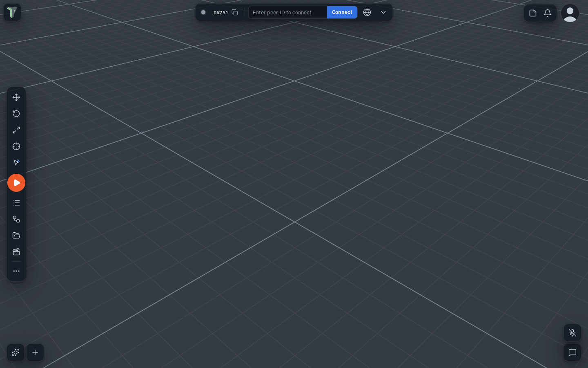This screenshot has width=588, height=368.
Task: Copy peer ID DA751
Action: click(x=235, y=12)
